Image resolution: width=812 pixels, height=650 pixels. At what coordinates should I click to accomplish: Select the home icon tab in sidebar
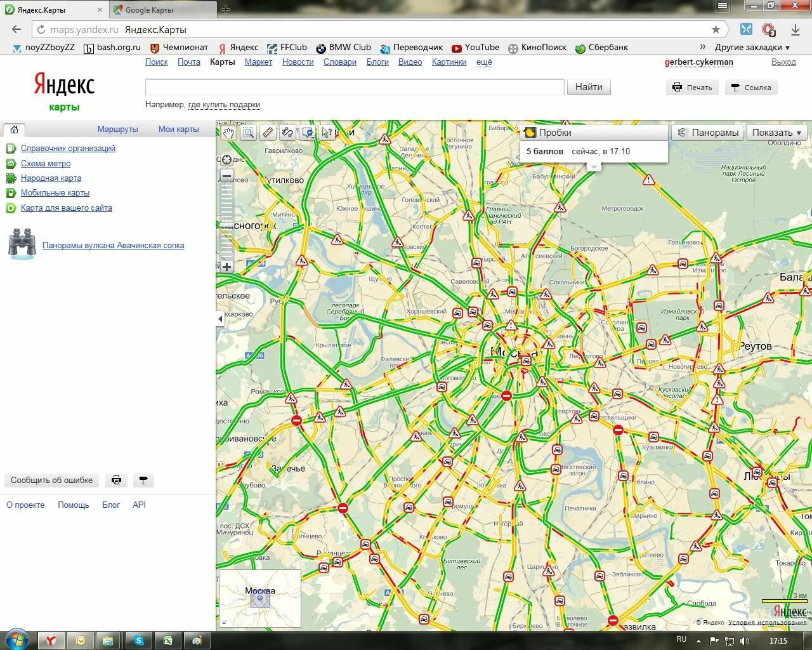coord(14,129)
